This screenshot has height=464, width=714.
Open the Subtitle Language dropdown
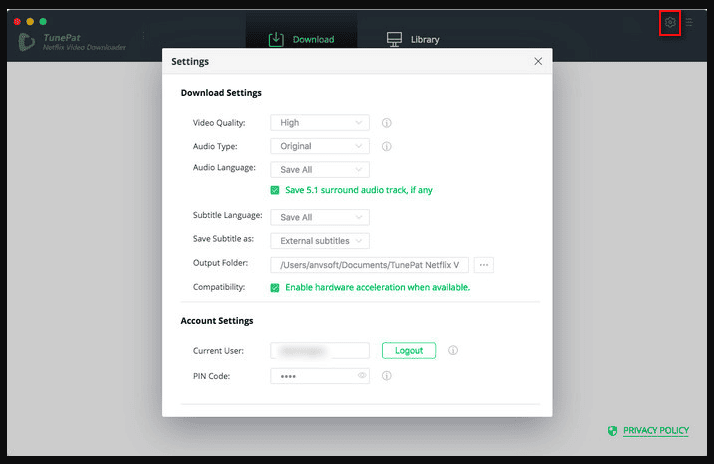click(x=320, y=217)
